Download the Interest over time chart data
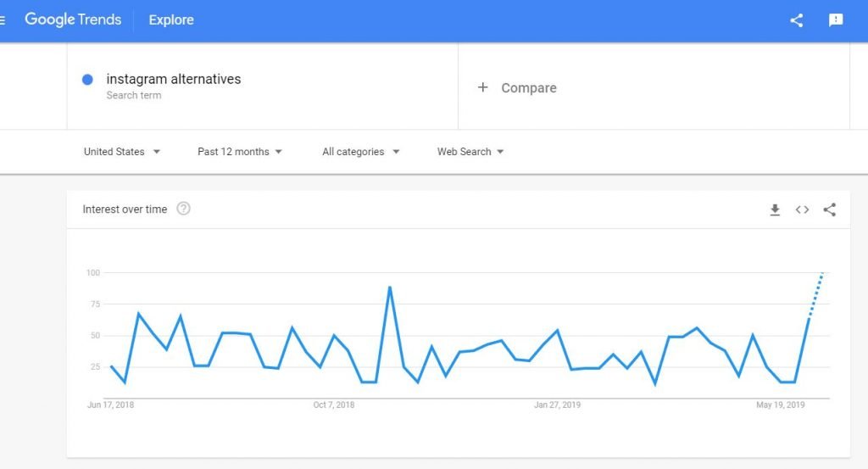 click(775, 209)
